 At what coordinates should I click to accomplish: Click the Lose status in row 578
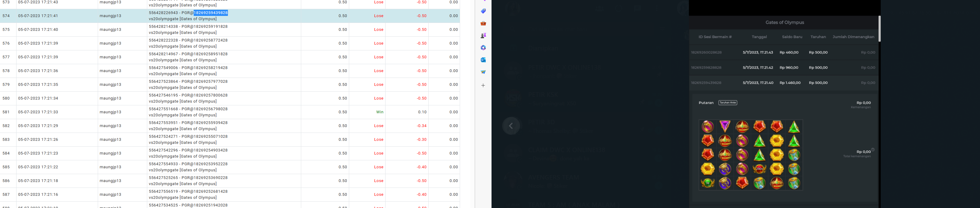pos(378,71)
